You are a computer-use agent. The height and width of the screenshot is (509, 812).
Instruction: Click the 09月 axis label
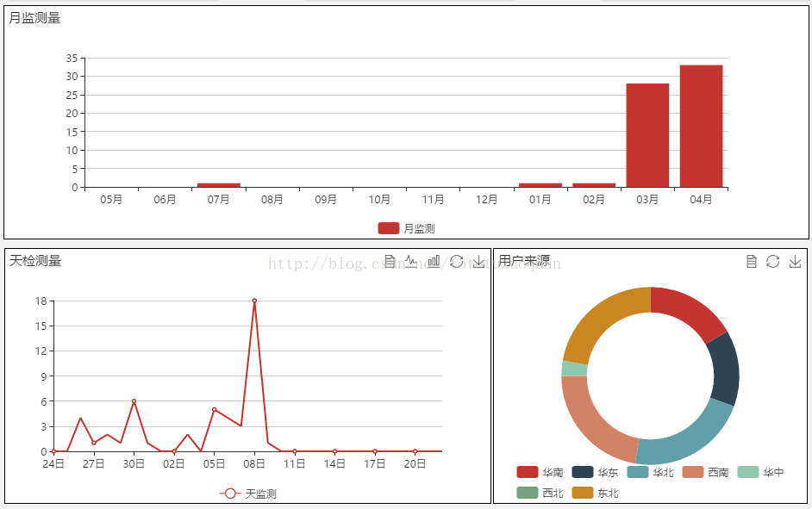tap(326, 200)
